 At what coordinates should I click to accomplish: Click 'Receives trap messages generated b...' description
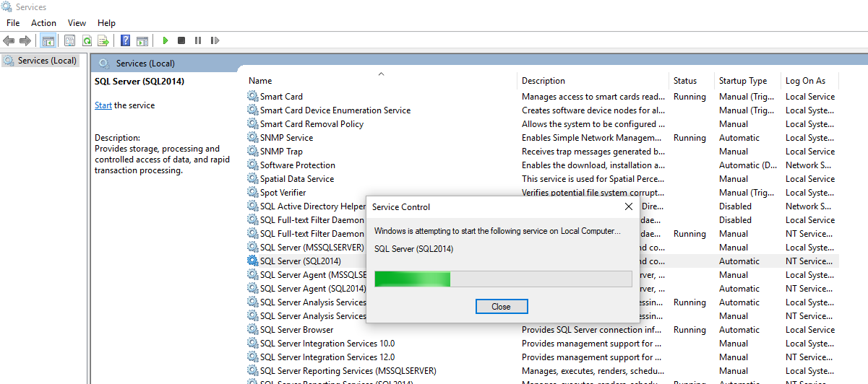point(593,152)
